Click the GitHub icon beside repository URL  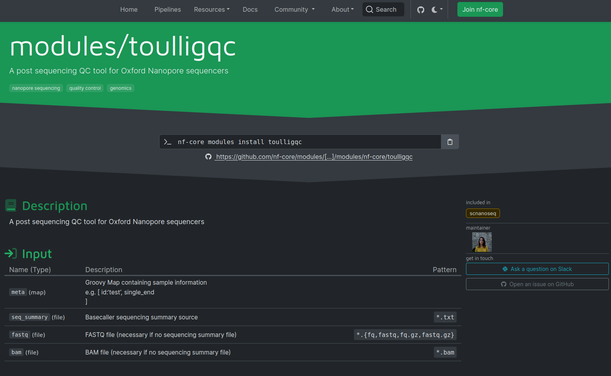[x=208, y=157]
